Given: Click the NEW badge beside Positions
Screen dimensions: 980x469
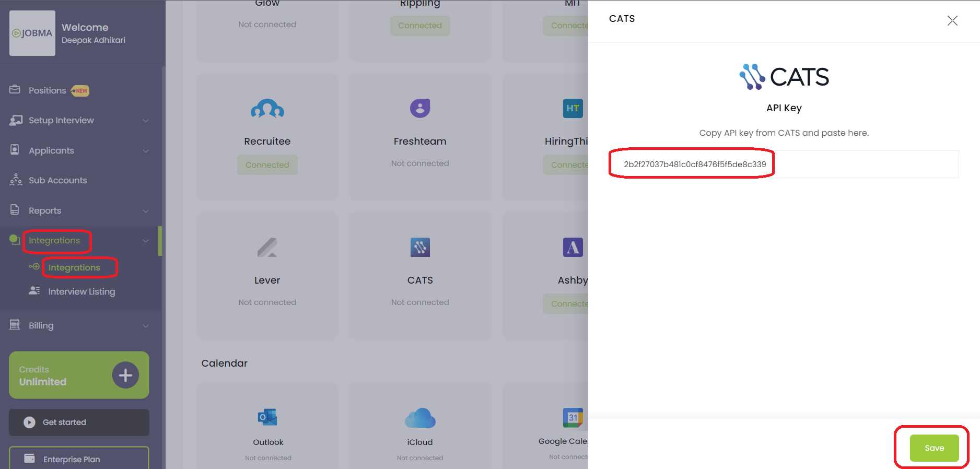Looking at the screenshot, I should 80,91.
